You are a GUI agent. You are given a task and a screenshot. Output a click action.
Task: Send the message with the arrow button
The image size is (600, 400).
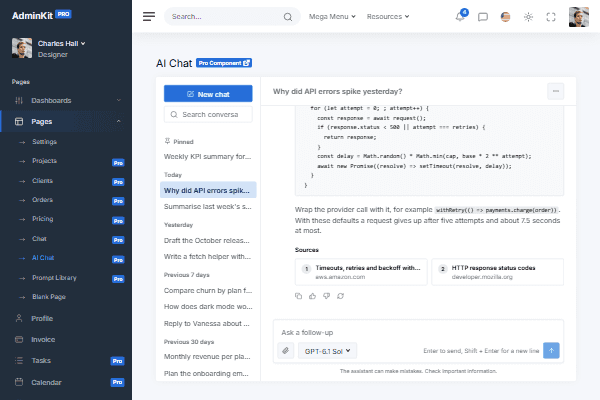[x=551, y=351]
